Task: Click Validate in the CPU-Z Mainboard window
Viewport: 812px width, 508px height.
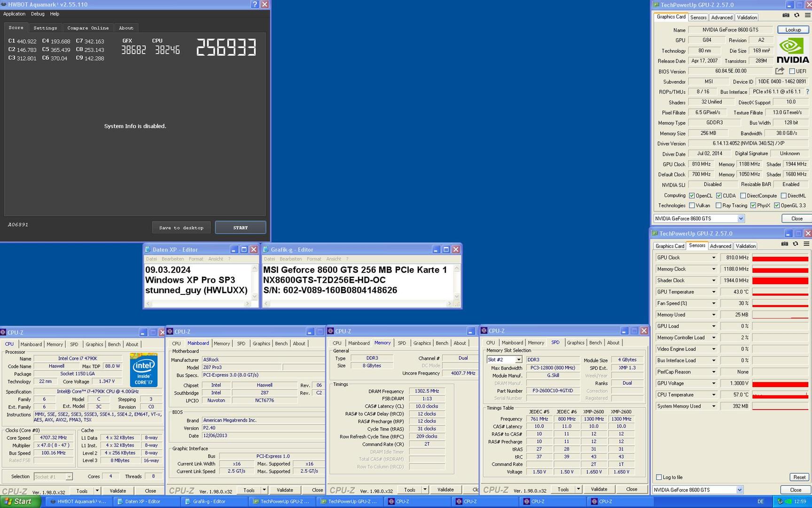Action: click(285, 490)
